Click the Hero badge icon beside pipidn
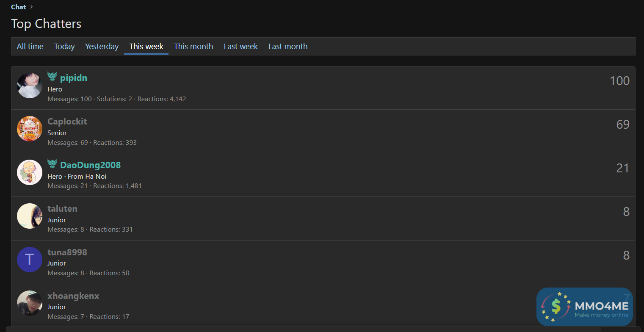Viewport: 644px width, 332px height. (x=52, y=77)
